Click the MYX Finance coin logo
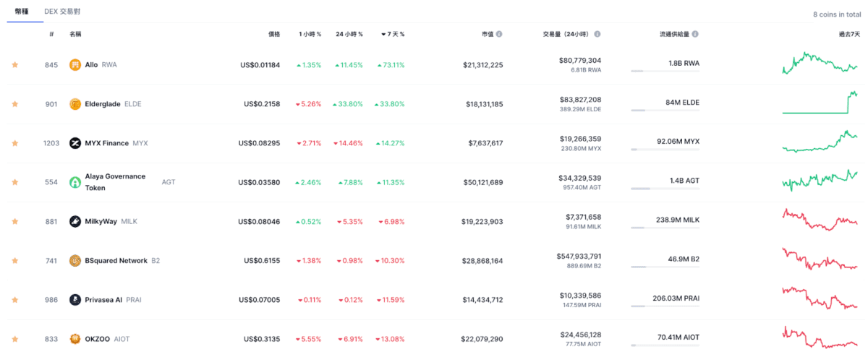The width and height of the screenshot is (868, 357). [75, 143]
